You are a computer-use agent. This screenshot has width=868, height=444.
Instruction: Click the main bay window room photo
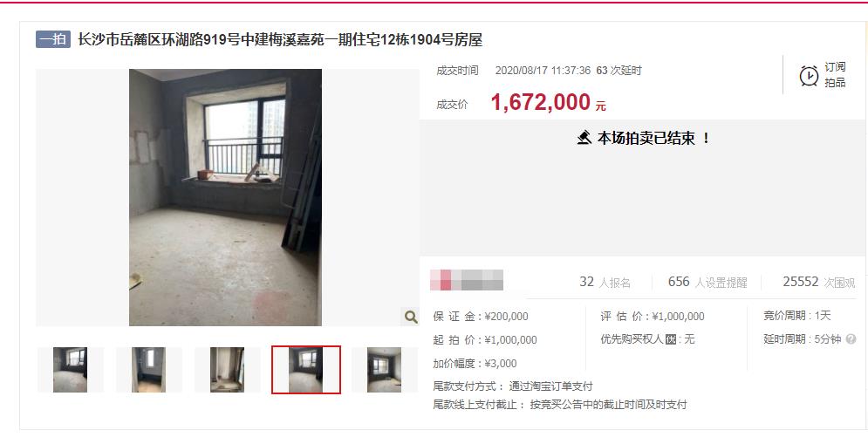[225, 198]
